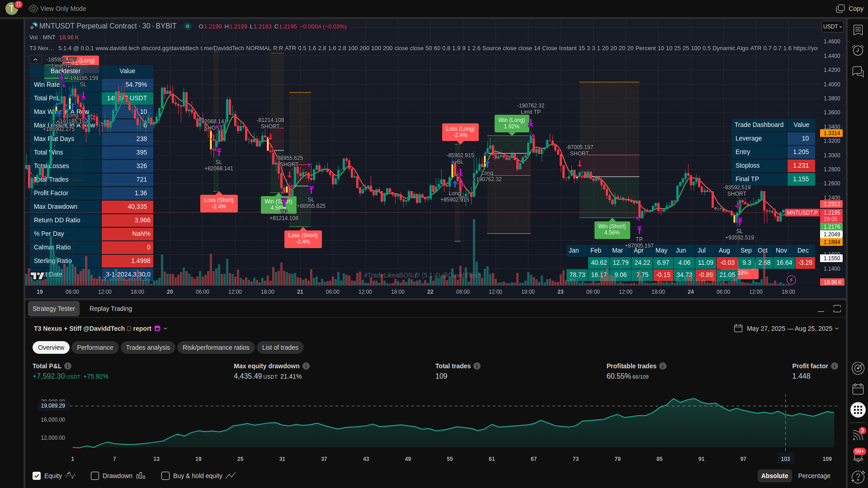The width and height of the screenshot is (868, 488).
Task: Click the Profitable trades info icon
Action: pyautogui.click(x=663, y=366)
